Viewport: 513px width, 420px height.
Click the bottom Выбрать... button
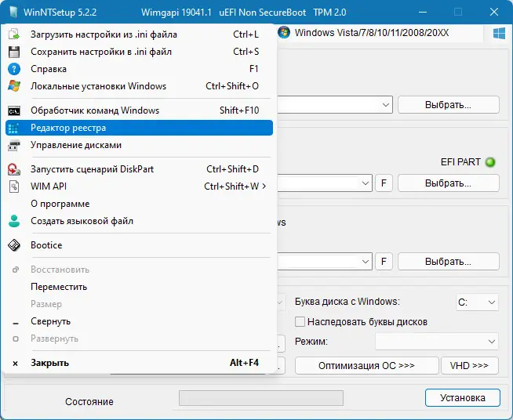coord(449,262)
